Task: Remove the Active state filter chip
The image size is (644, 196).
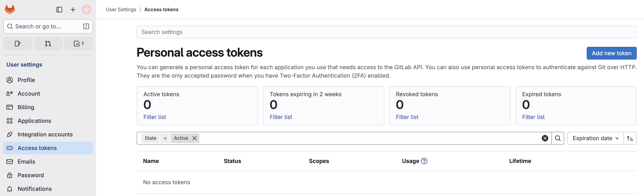Action: pos(195,138)
